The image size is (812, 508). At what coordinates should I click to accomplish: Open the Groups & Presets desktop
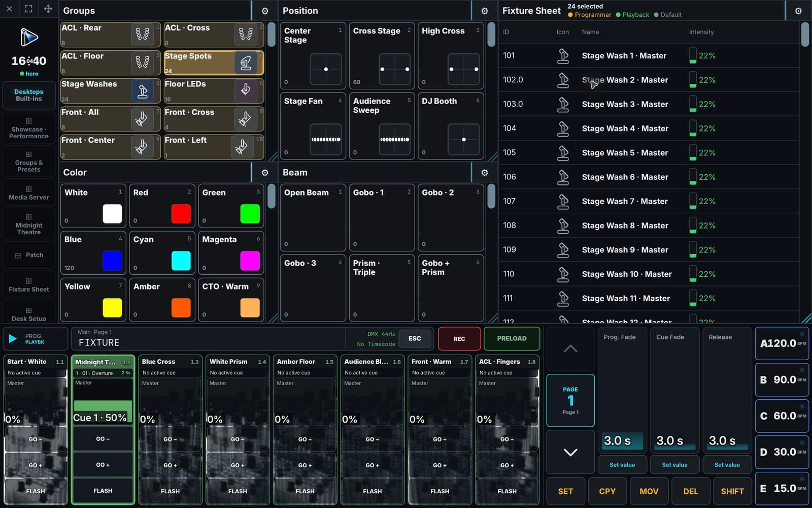click(29, 162)
